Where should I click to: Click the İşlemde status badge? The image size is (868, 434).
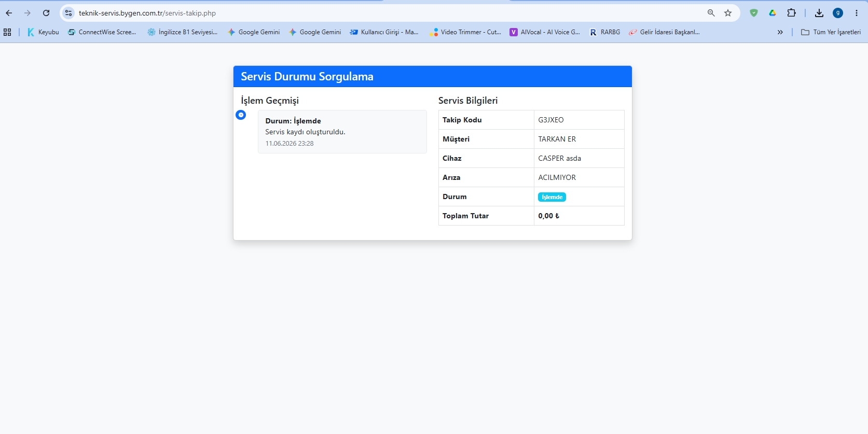[552, 197]
